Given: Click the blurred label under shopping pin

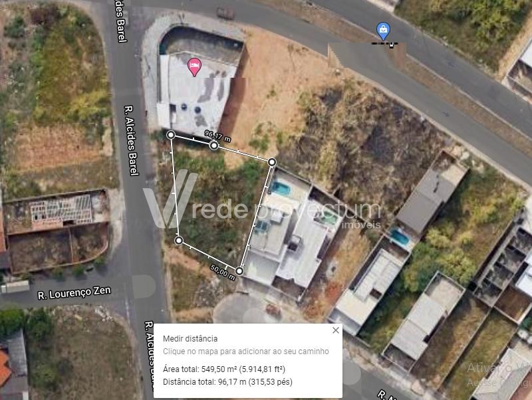Looking at the screenshot, I should (x=384, y=44).
